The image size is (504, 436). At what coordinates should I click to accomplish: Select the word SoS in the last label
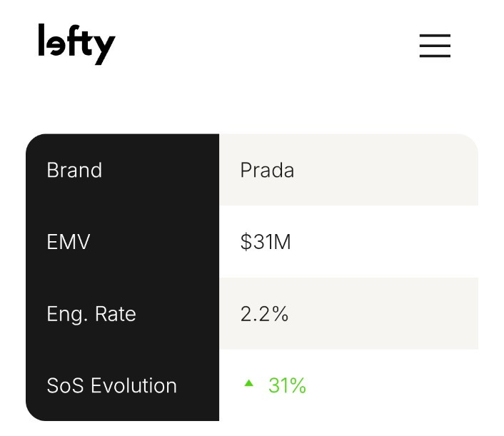click(x=65, y=385)
